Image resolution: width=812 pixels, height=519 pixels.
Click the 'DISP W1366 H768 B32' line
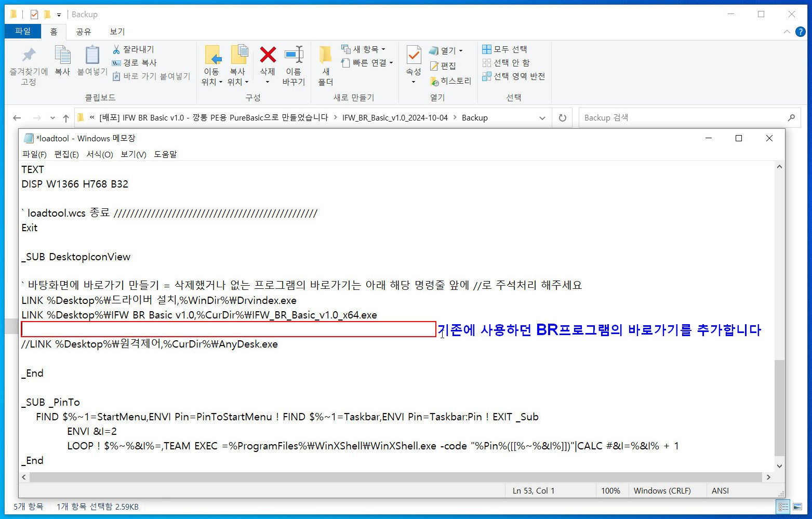click(x=75, y=184)
